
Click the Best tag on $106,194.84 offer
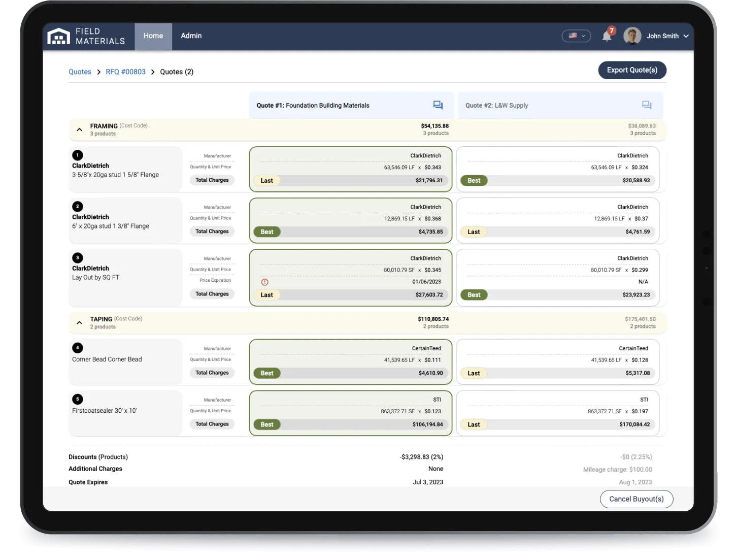click(x=267, y=424)
